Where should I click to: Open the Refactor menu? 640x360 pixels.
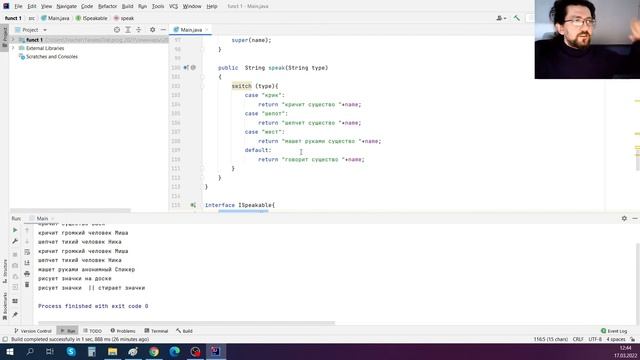107,6
